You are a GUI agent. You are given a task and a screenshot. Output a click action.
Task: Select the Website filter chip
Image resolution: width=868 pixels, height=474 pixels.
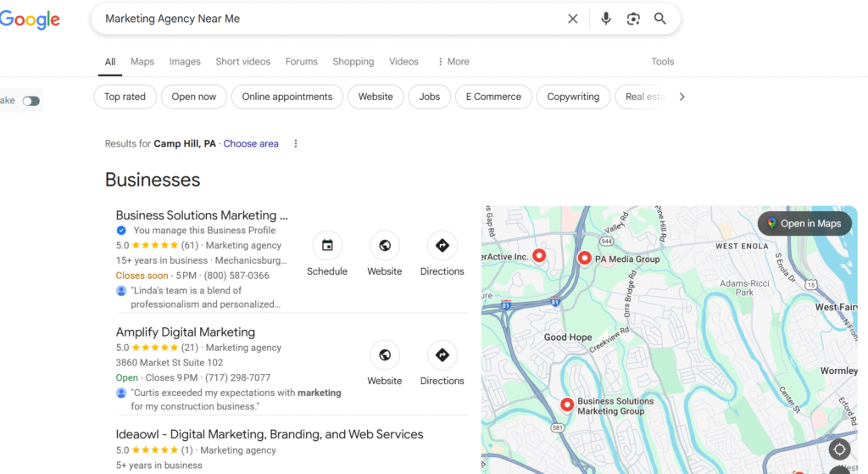(376, 97)
